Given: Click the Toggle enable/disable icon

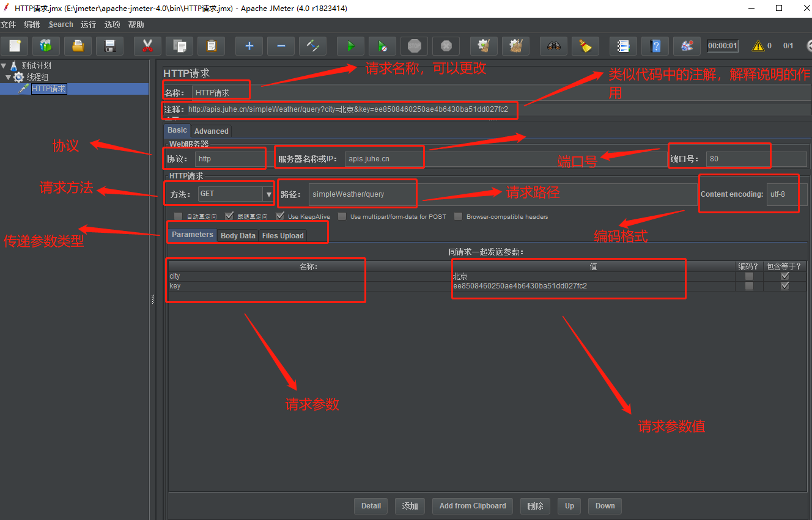Looking at the screenshot, I should pyautogui.click(x=312, y=46).
